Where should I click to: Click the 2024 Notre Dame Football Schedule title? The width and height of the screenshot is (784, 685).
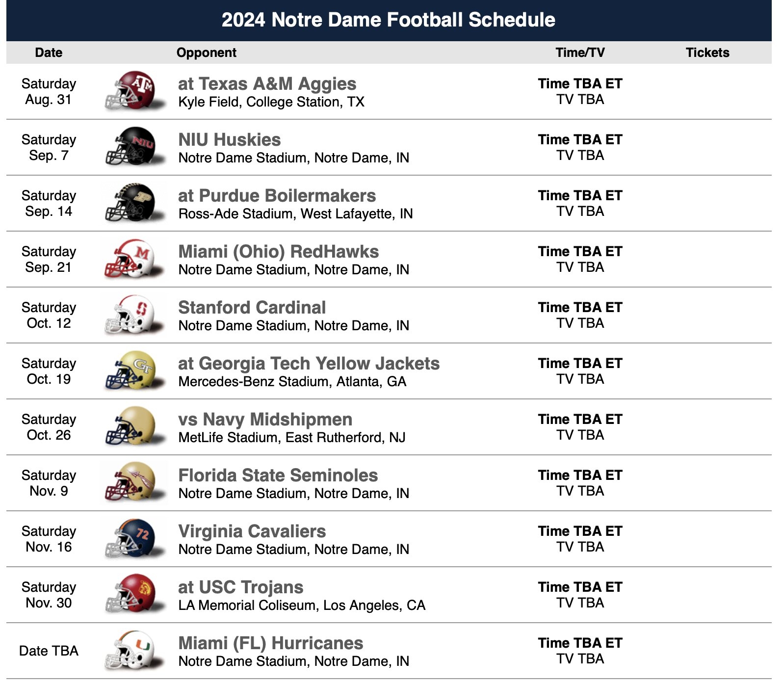(388, 20)
